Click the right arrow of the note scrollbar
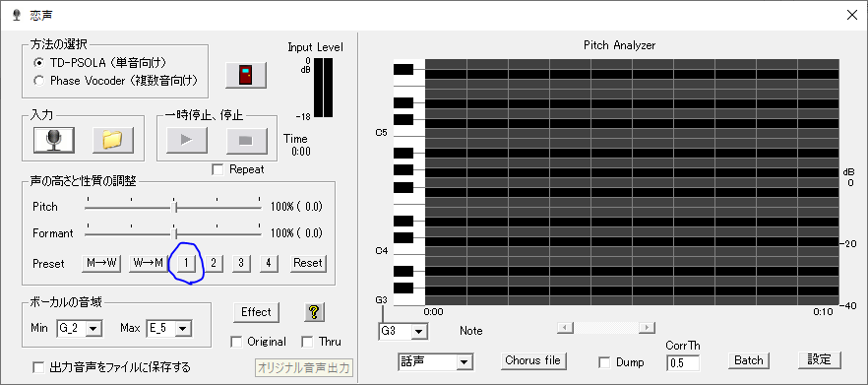The width and height of the screenshot is (868, 385). [x=647, y=327]
